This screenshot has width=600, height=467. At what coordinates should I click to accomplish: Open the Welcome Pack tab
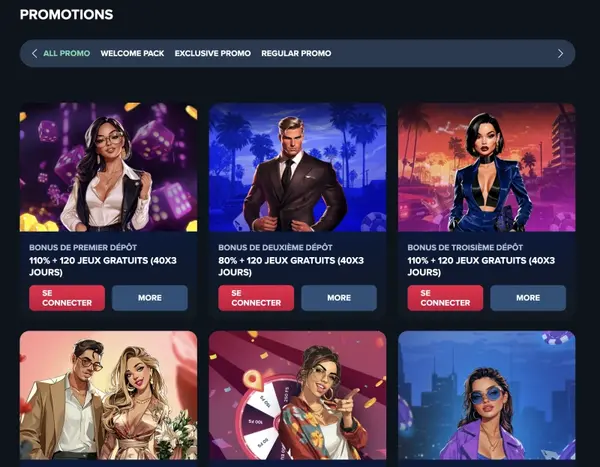tap(132, 53)
